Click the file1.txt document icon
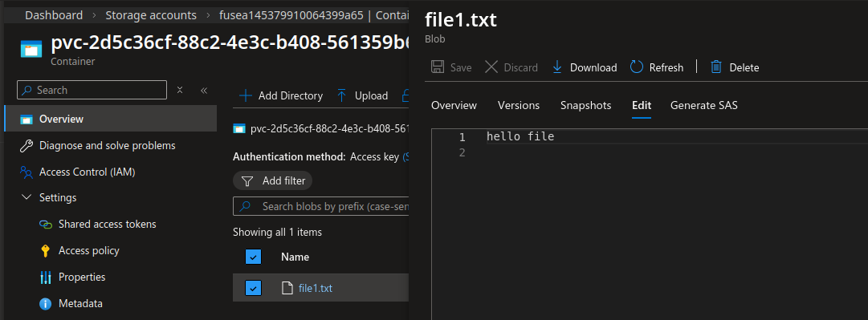 click(x=287, y=288)
